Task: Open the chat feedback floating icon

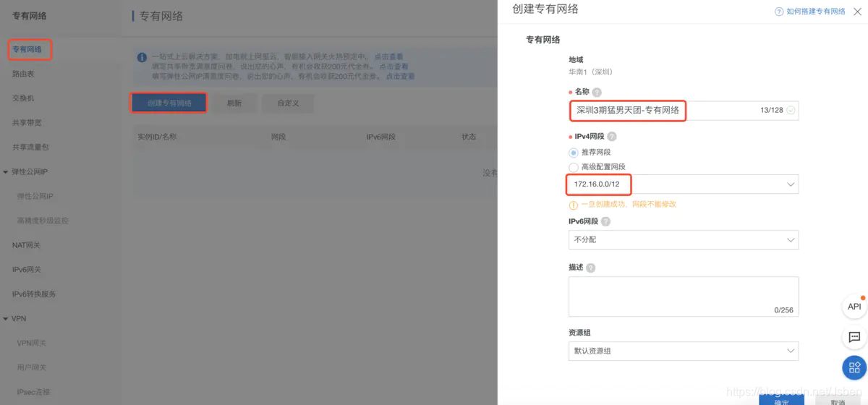Action: click(854, 337)
